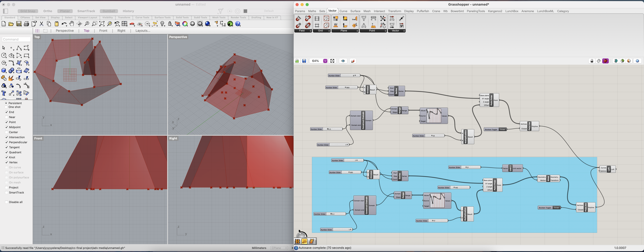Open the CPlane dropdown in status bar
Image resolution: width=644 pixels, height=252 pixels.
click(x=279, y=248)
